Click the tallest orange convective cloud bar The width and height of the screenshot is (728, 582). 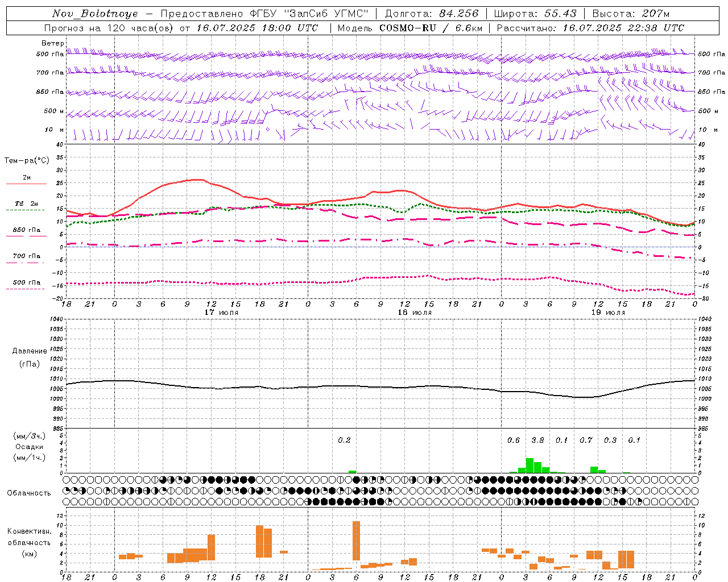coord(357,541)
